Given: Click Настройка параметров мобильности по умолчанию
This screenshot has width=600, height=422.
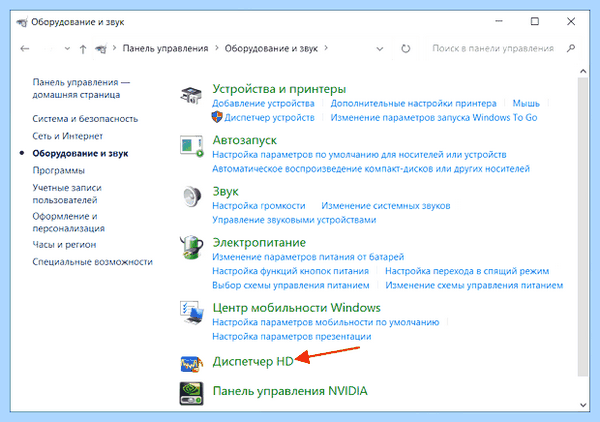Looking at the screenshot, I should click(326, 322).
